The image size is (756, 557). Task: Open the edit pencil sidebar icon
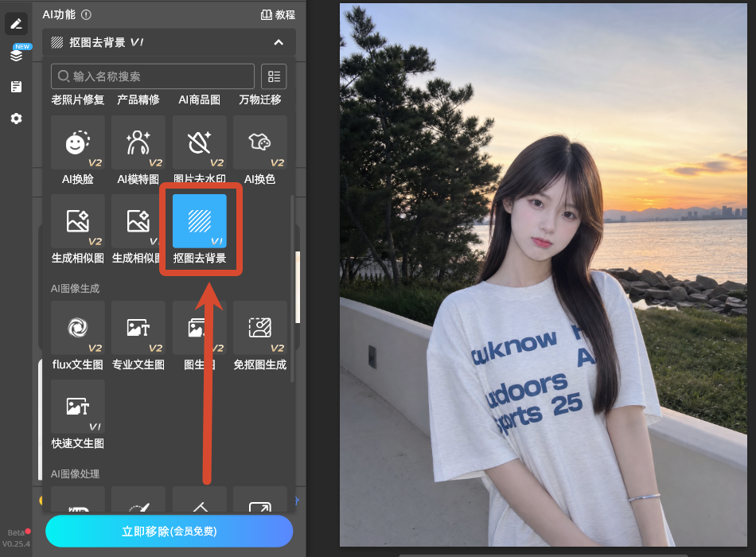click(16, 24)
